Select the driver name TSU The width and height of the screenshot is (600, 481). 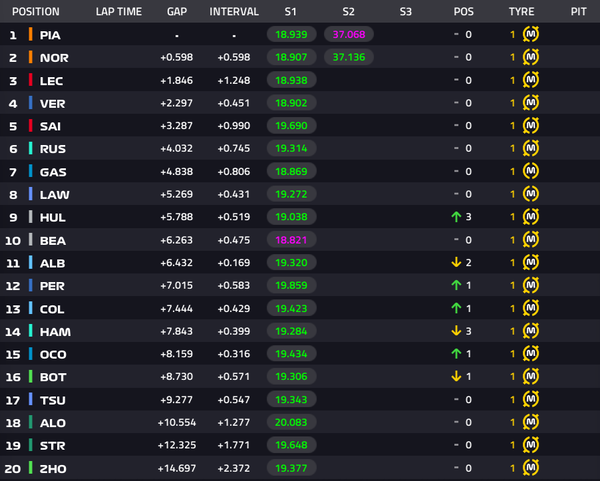point(52,400)
